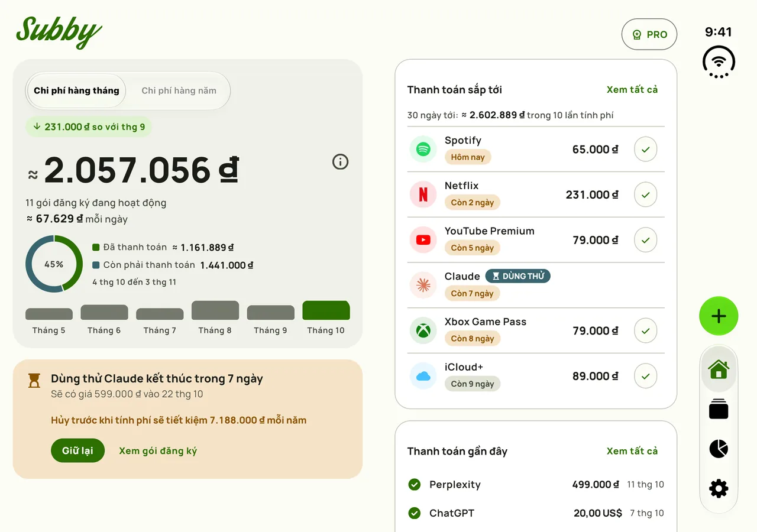757x532 pixels.
Task: Click the iCloud+ cloud icon
Action: click(423, 376)
